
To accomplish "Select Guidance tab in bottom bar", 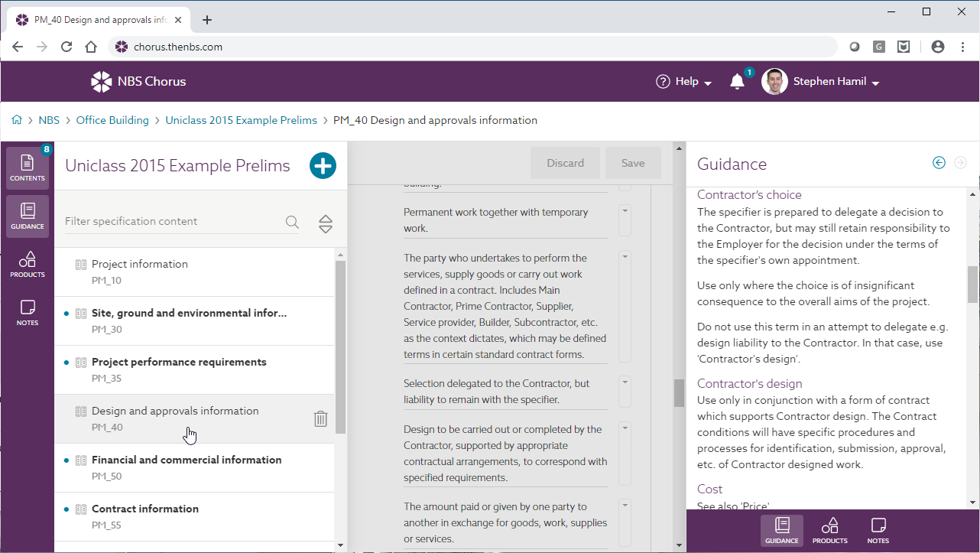I will click(782, 531).
